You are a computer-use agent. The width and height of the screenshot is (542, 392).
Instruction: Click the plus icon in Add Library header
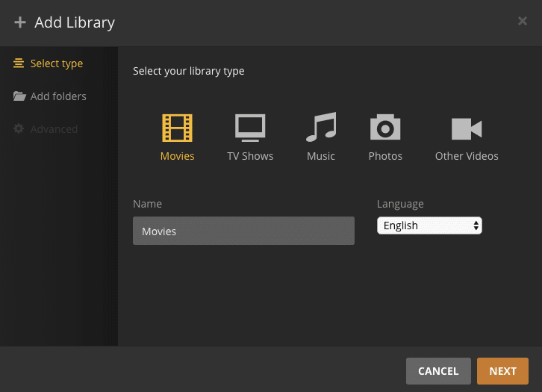(20, 22)
